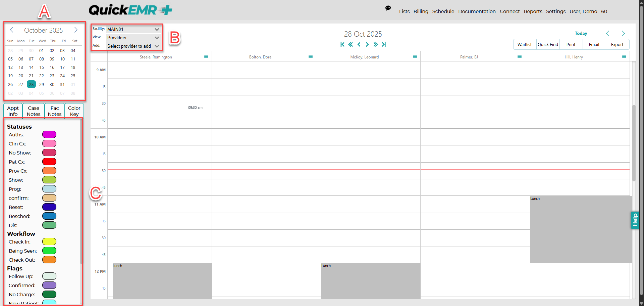Screen dimensions: 644x306
Task: Open McKoy, Leonard column menu
Action: pyautogui.click(x=415, y=56)
